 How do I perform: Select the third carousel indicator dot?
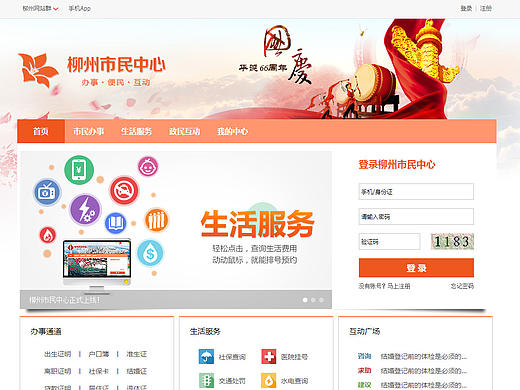pos(322,300)
